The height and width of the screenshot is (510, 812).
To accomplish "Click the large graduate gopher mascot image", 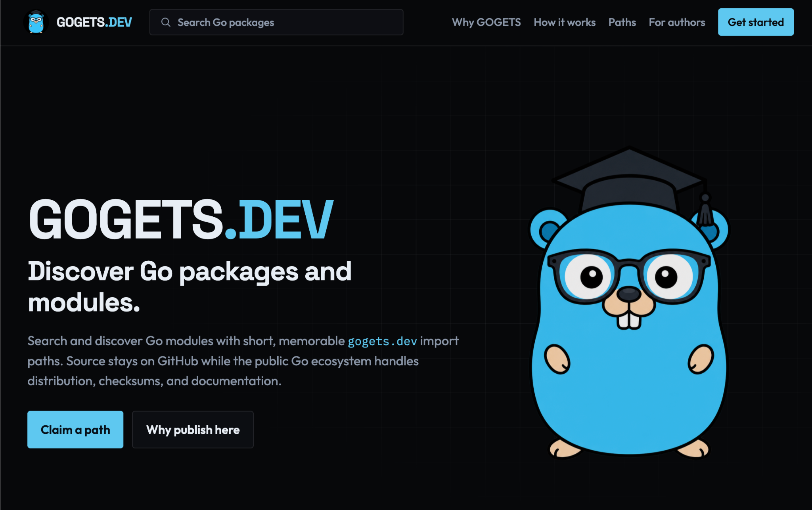I will click(630, 303).
